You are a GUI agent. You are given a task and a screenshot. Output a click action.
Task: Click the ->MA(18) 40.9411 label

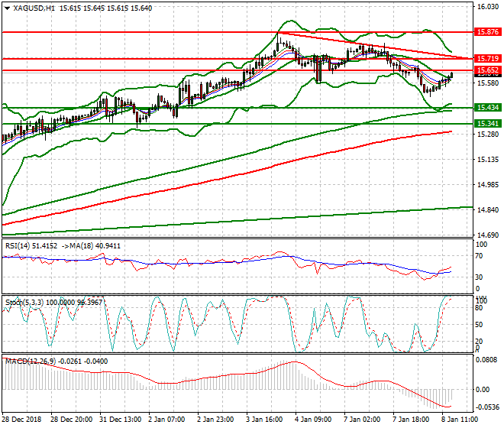coord(90,246)
